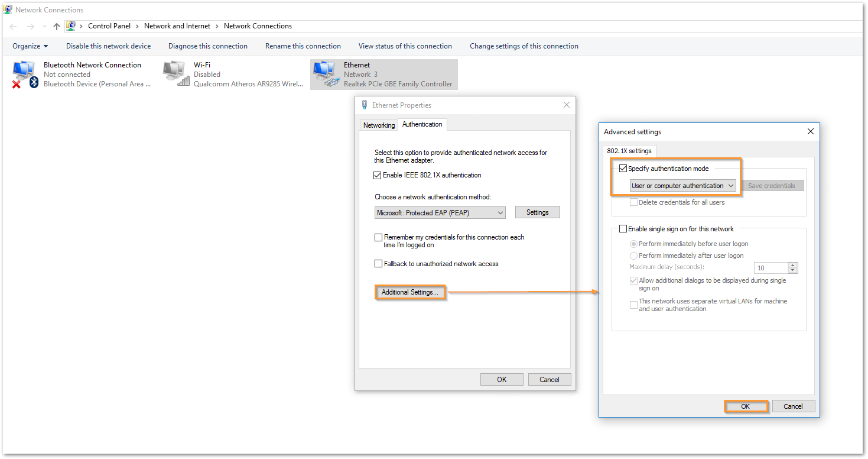Open the Organize menu dropdown
This screenshot has height=459, width=868.
[x=30, y=46]
